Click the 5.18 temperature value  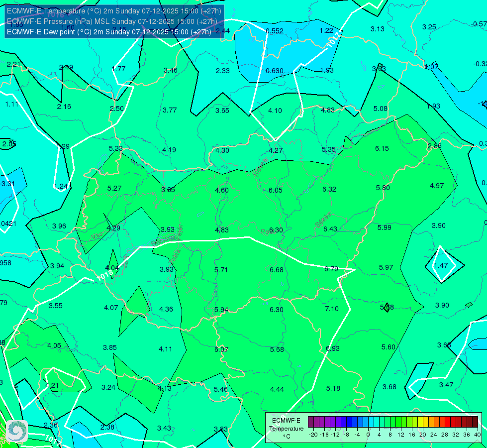point(333,389)
